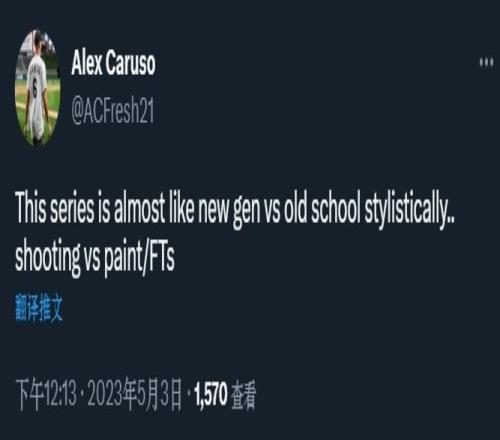Image resolution: width=500 pixels, height=440 pixels.
Task: Click the word 'This' starting the tweet
Action: (31, 209)
